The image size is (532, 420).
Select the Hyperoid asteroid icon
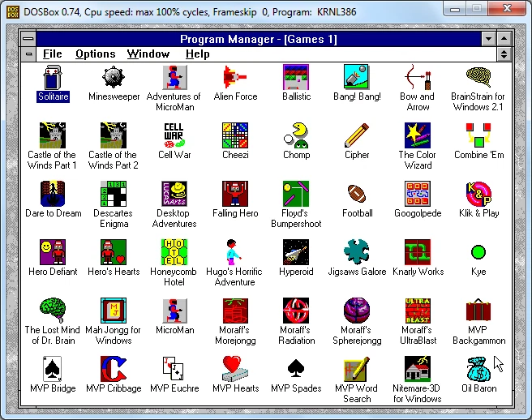[296, 252]
